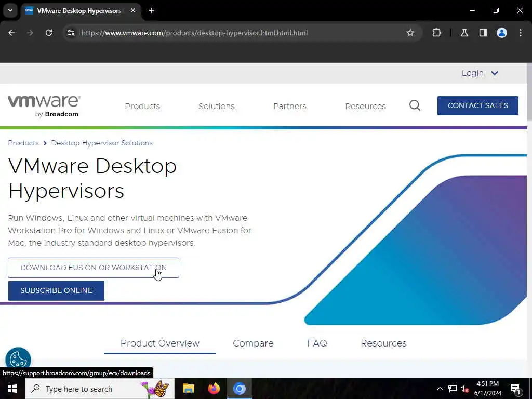Open the tab search dropdown arrow
This screenshot has width=532, height=399.
(10, 10)
